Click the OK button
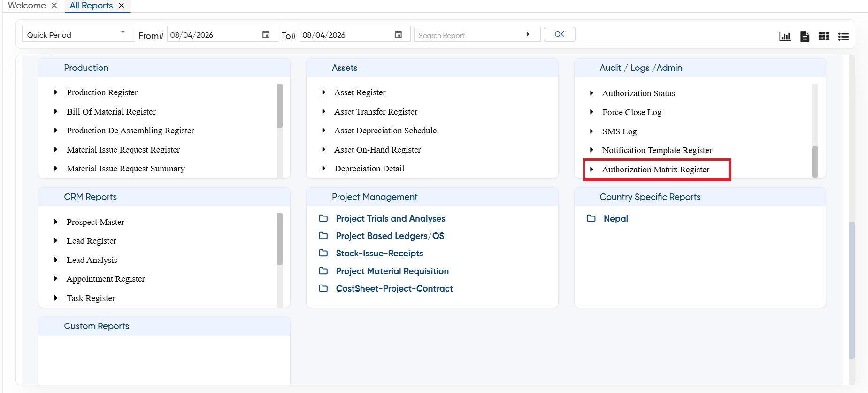The width and height of the screenshot is (868, 393). (x=560, y=34)
